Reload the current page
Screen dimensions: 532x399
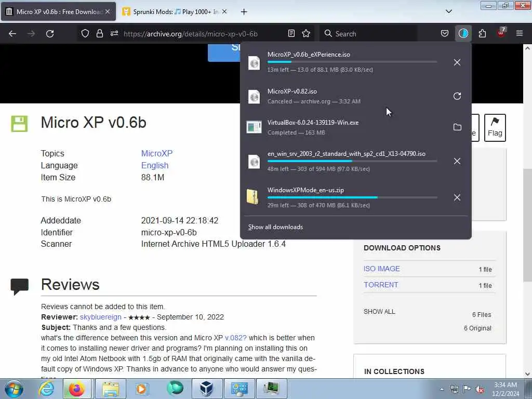[50, 34]
